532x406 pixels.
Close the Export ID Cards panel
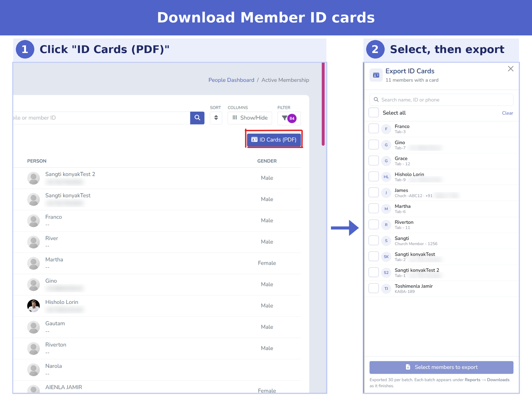point(510,69)
